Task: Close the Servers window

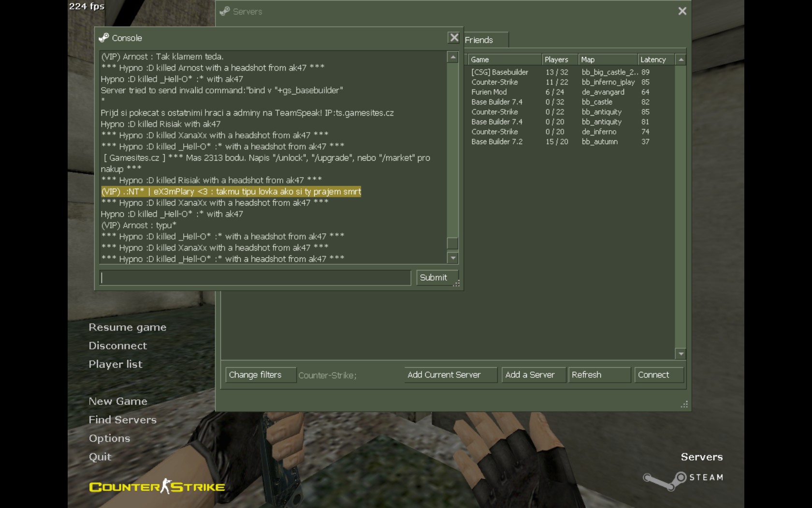Action: (682, 11)
